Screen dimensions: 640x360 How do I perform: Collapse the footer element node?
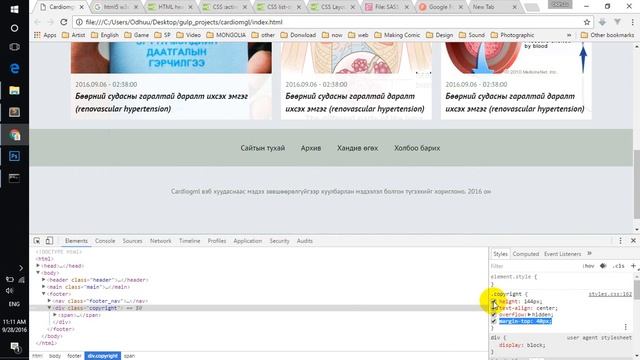point(44,294)
